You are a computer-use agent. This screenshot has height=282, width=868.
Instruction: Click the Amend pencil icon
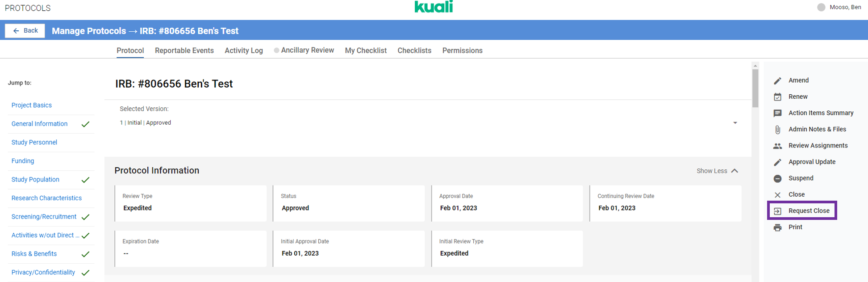coord(777,80)
